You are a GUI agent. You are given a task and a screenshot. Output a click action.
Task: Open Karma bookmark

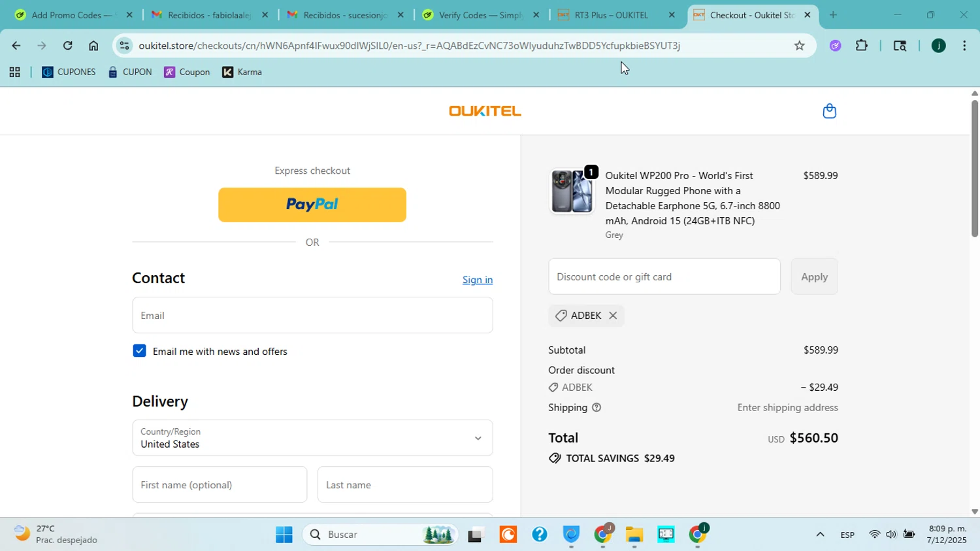coord(242,73)
